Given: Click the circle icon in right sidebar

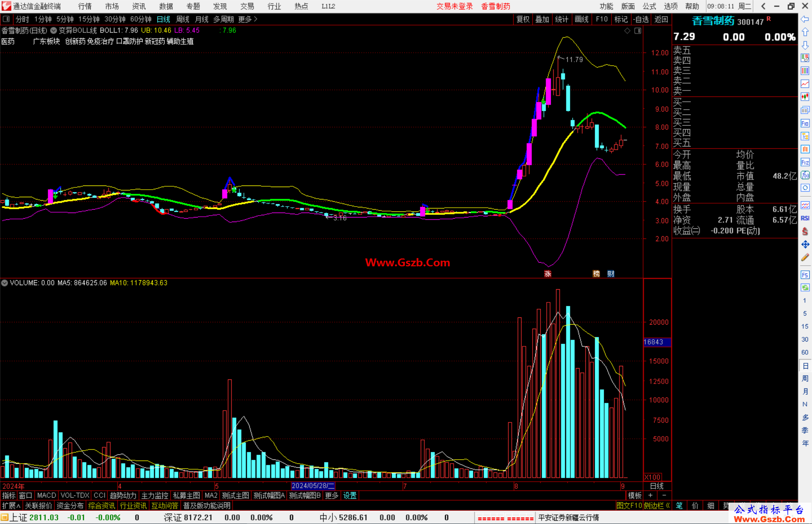Looking at the screenshot, I should (805, 188).
